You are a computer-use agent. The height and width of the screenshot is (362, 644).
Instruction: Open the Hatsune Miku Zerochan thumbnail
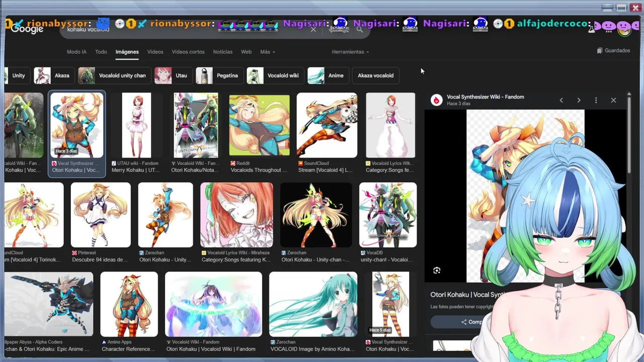(x=313, y=304)
